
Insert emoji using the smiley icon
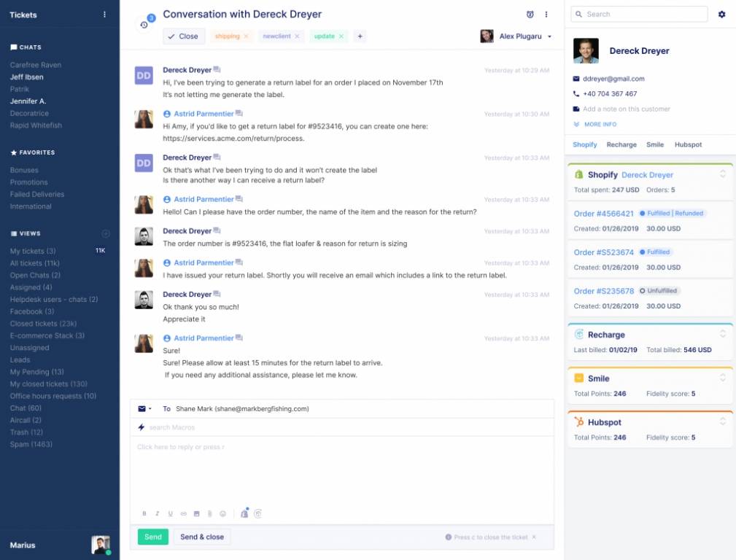click(222, 513)
